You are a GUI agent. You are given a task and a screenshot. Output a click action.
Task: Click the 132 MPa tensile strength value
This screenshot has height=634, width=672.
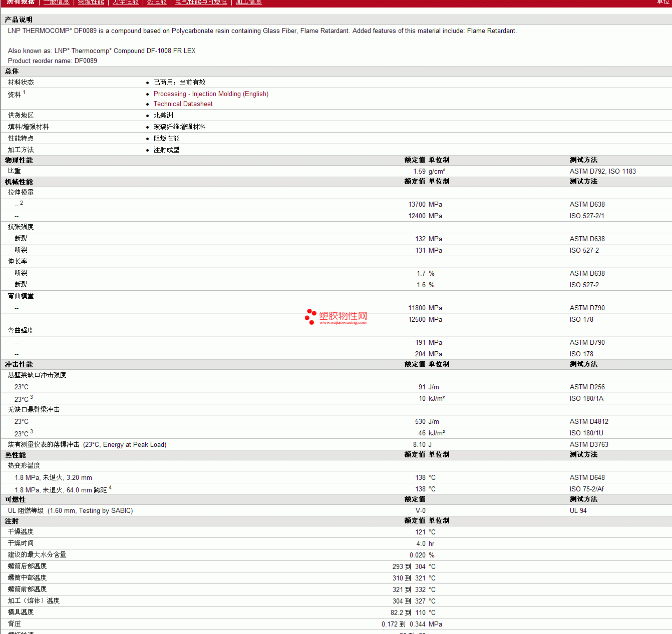(429, 239)
